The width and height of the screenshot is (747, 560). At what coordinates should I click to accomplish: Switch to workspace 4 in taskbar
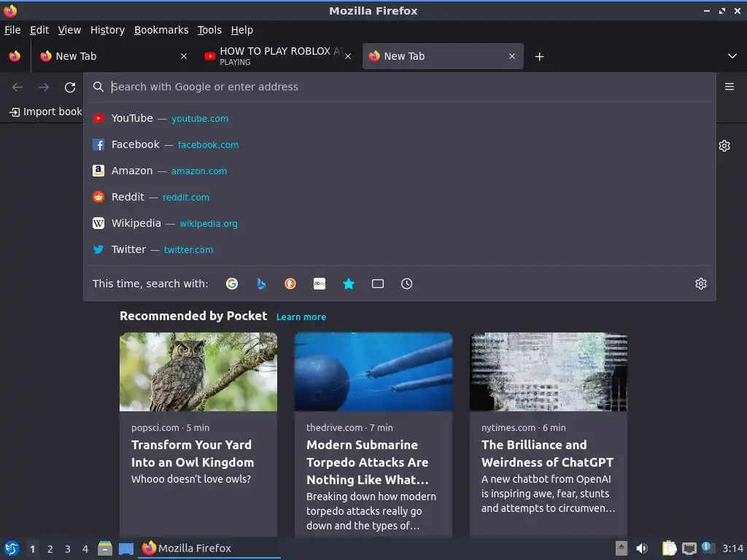pyautogui.click(x=85, y=549)
